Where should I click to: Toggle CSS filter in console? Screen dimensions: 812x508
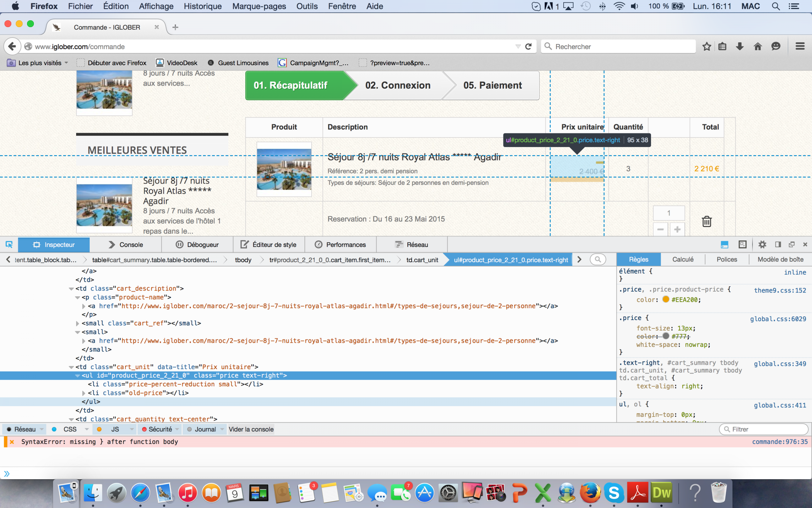(66, 429)
